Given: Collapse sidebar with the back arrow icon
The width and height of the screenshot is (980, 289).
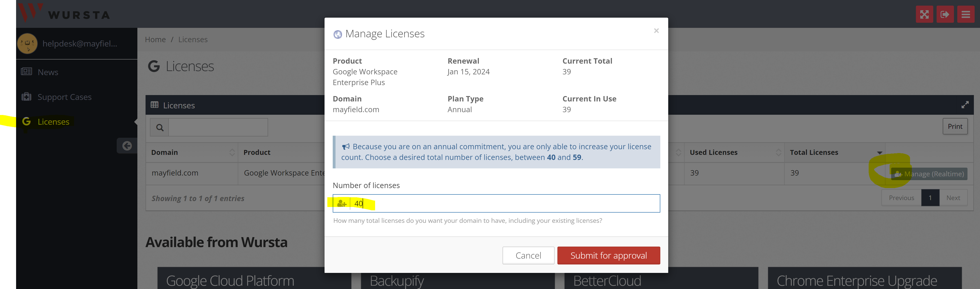Looking at the screenshot, I should pyautogui.click(x=127, y=145).
